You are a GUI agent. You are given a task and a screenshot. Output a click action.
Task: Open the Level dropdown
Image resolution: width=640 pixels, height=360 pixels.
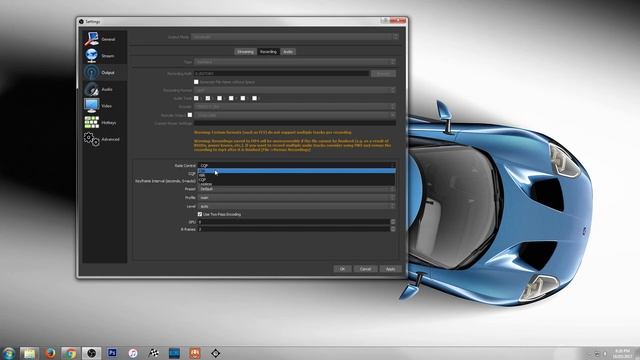(x=296, y=206)
